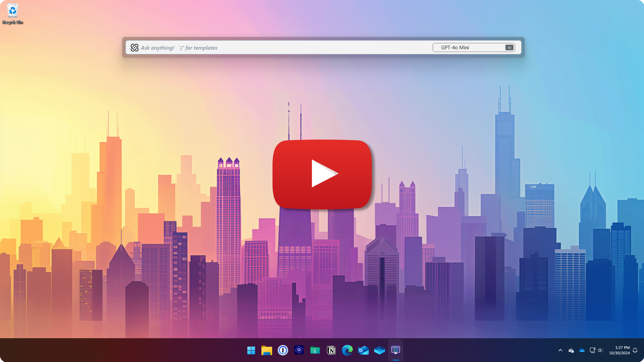Select the active AI assistant taskbar icon
The image size is (644, 362).
tap(396, 350)
